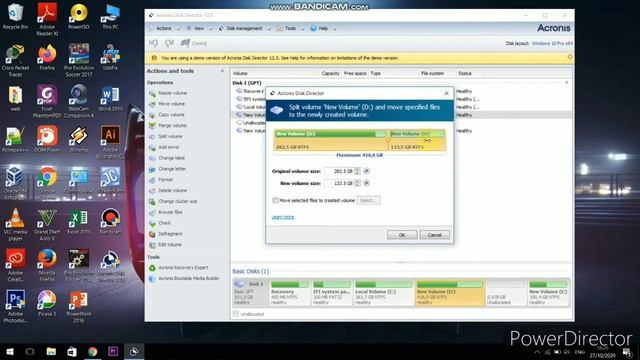The width and height of the screenshot is (640, 360).
Task: Open the Disk management menu
Action: tap(244, 28)
